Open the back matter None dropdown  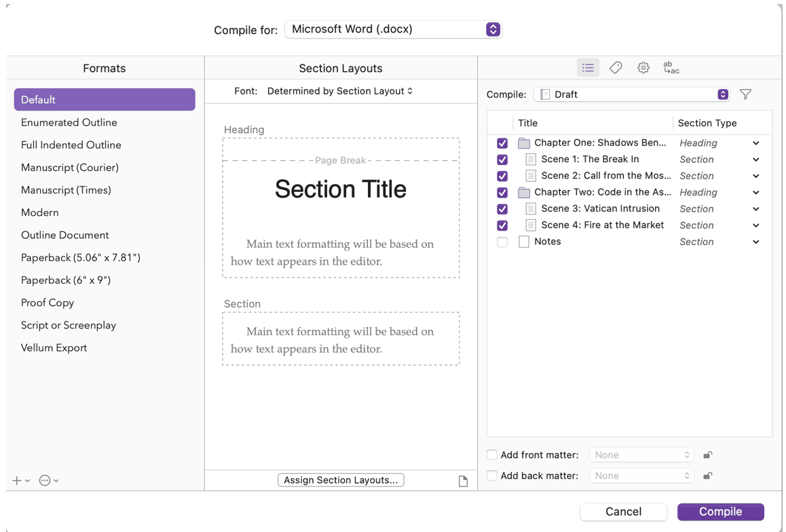tap(641, 476)
